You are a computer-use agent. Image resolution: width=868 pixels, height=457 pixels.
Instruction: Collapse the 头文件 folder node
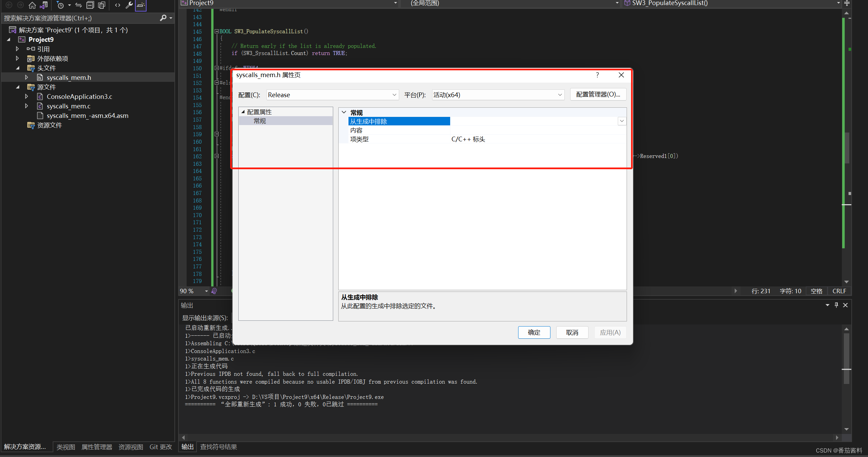point(18,68)
